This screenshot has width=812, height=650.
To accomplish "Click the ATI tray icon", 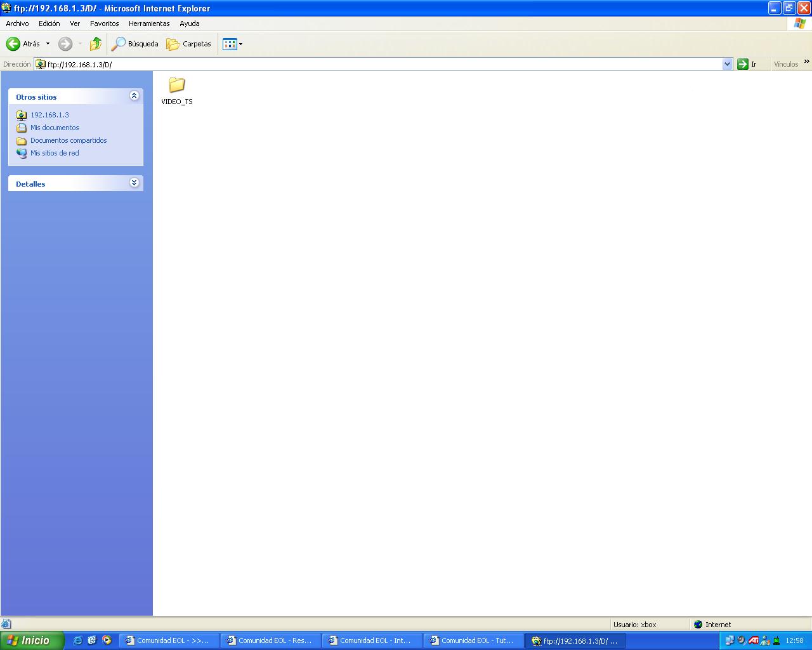I will tap(754, 640).
